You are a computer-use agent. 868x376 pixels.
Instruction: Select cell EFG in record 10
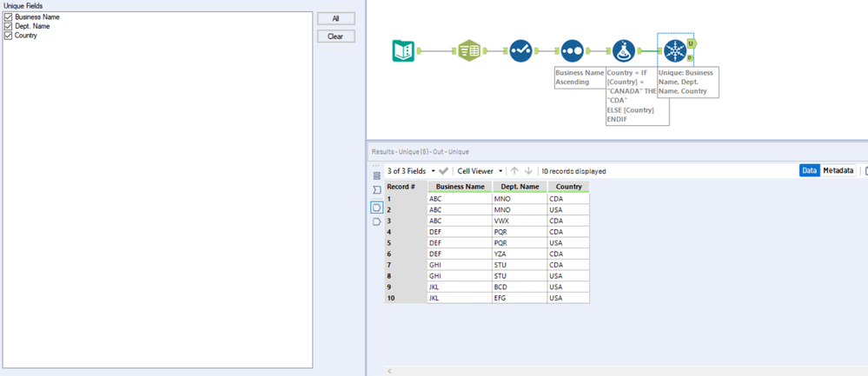pyautogui.click(x=520, y=298)
